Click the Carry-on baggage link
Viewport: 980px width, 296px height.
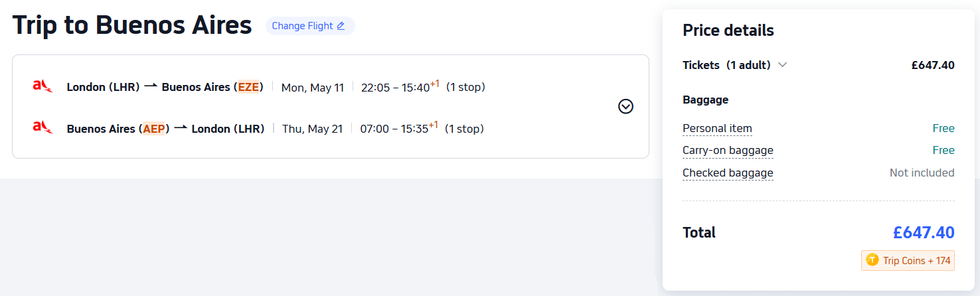728,151
